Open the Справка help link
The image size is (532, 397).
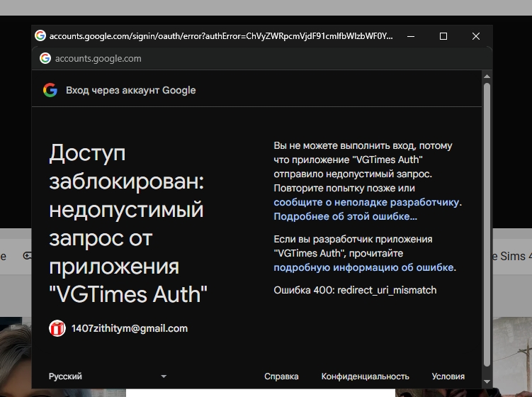(x=281, y=376)
